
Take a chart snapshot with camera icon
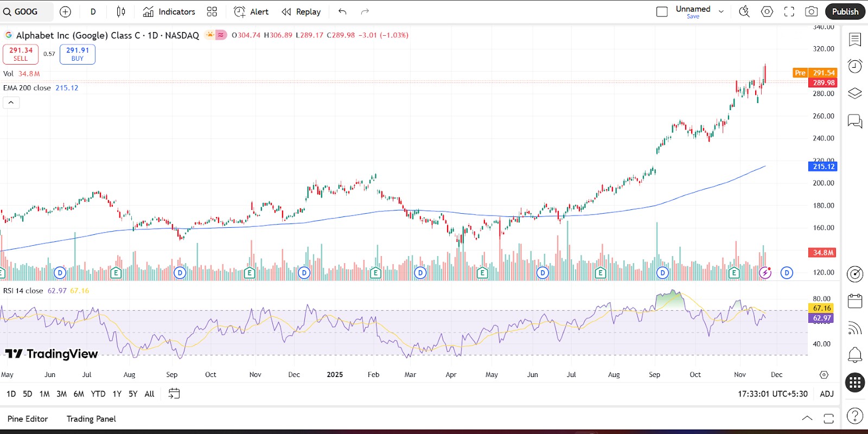[x=812, y=11]
